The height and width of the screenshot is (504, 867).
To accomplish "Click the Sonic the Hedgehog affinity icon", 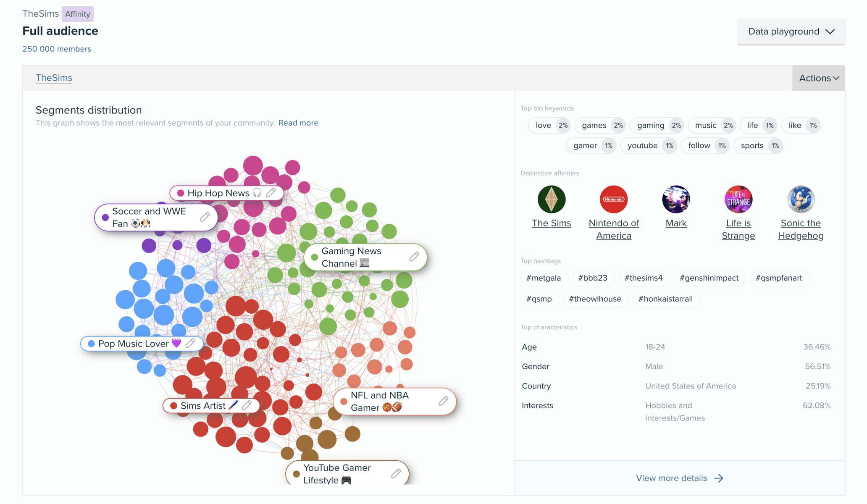I will coord(800,199).
